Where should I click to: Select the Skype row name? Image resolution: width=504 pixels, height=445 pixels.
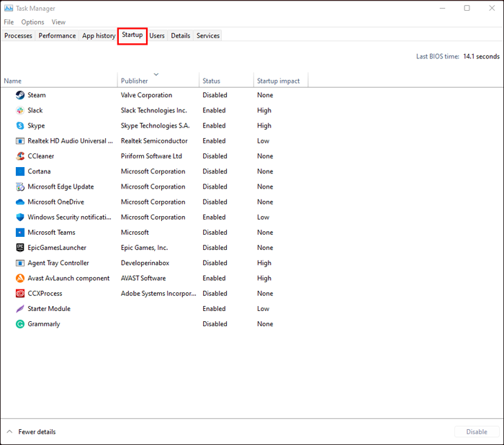point(36,126)
